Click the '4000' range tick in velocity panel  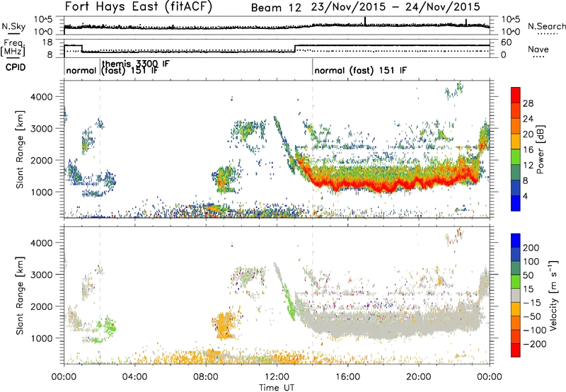(x=42, y=243)
